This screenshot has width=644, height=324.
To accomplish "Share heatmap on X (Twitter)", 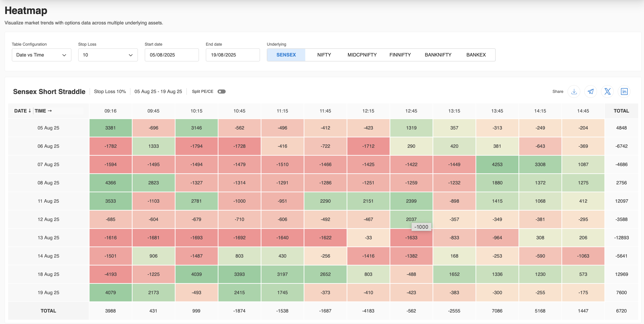I will [x=607, y=92].
